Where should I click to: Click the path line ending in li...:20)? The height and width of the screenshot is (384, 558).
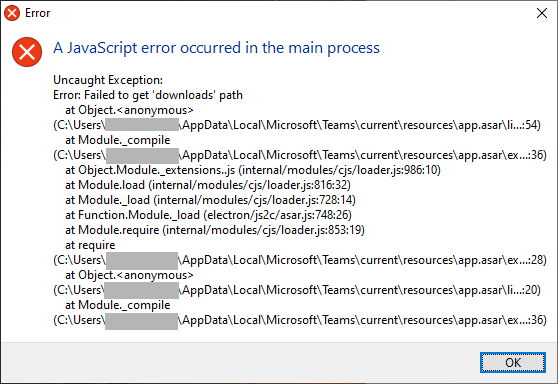tap(297, 290)
